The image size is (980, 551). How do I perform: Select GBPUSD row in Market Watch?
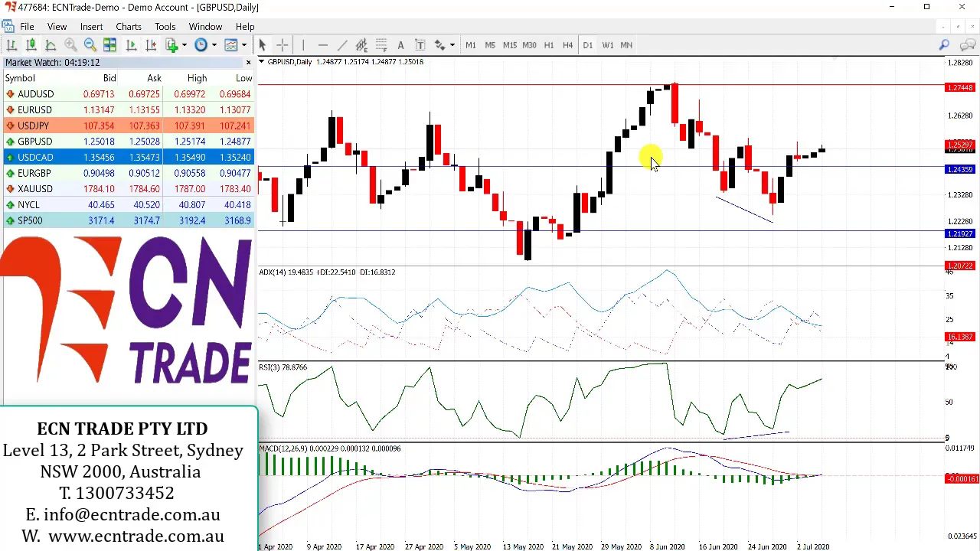click(x=128, y=142)
